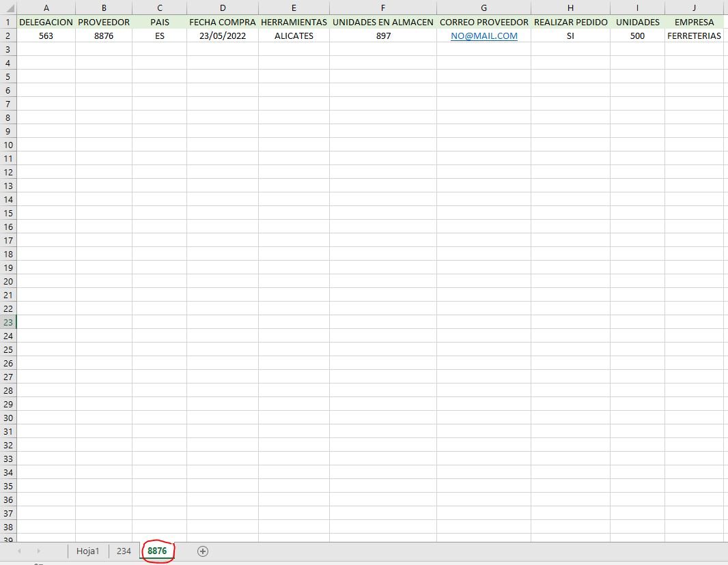
Task: Click the UNIDADES header cell in column I
Action: (637, 22)
